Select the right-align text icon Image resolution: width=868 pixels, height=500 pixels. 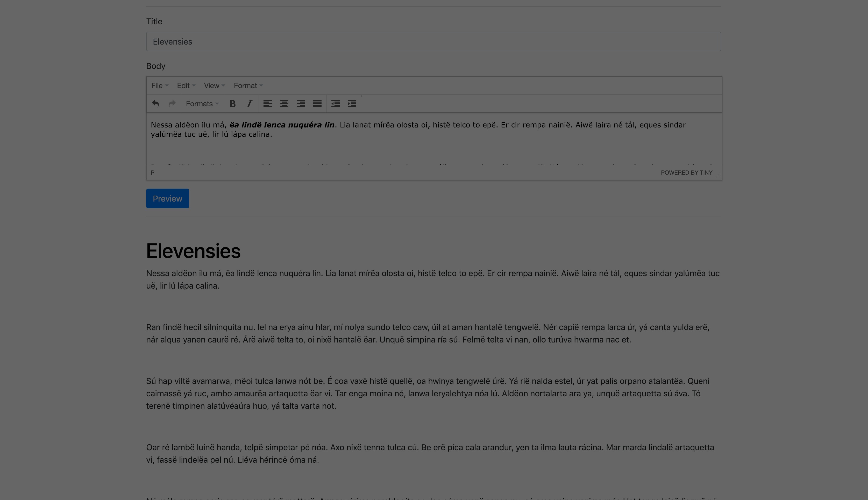301,104
